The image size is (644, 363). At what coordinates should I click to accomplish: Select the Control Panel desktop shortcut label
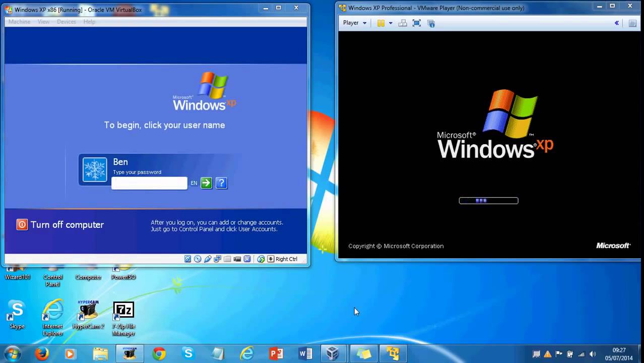(53, 281)
